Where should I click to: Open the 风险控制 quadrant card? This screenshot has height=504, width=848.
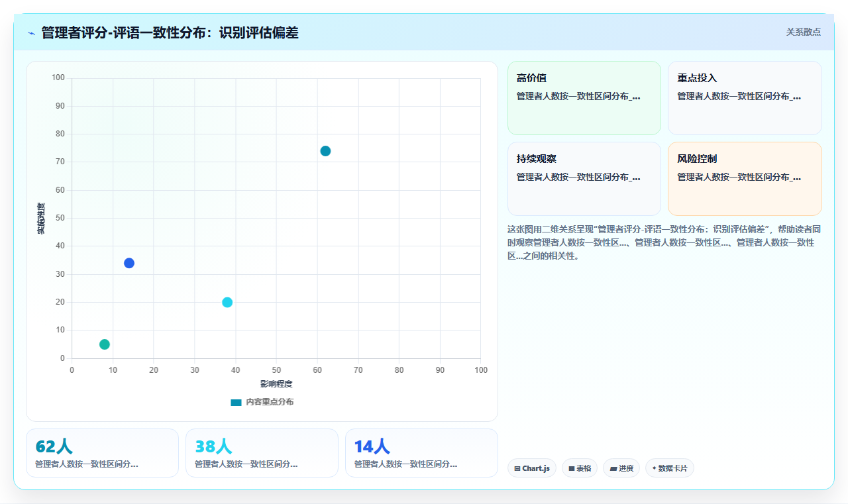pyautogui.click(x=745, y=179)
